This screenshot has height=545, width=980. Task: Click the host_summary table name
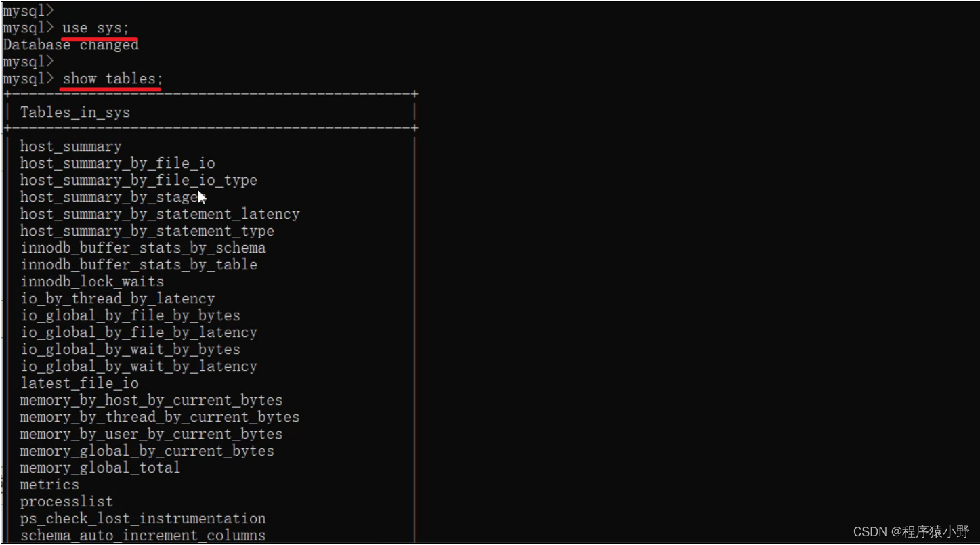(x=70, y=146)
